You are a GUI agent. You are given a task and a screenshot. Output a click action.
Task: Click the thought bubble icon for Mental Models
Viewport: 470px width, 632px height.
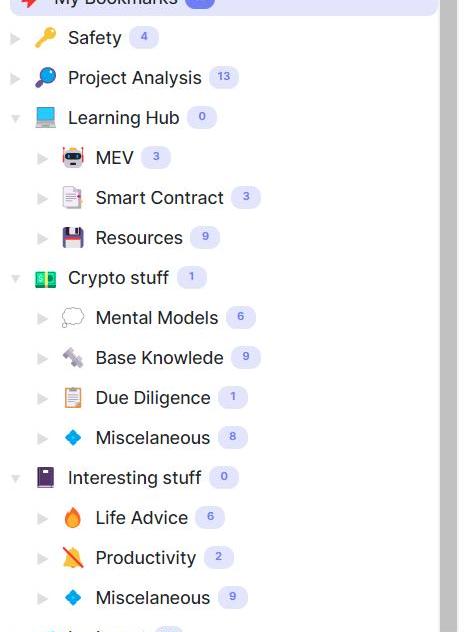pos(73,318)
